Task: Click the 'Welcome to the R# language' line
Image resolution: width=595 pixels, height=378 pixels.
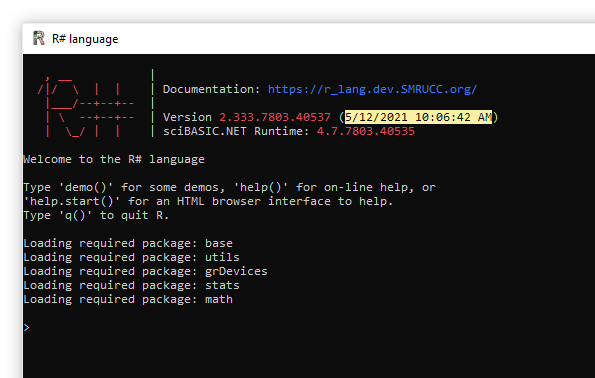Action: tap(114, 159)
